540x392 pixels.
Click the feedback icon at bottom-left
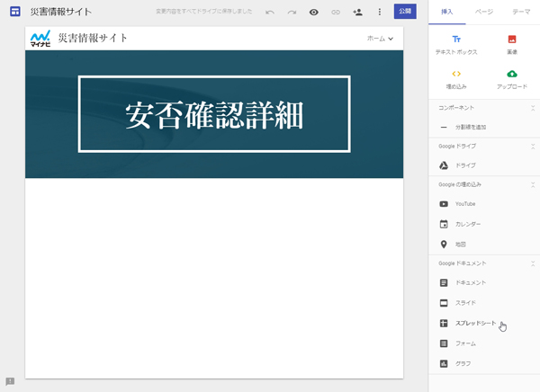coord(10,381)
